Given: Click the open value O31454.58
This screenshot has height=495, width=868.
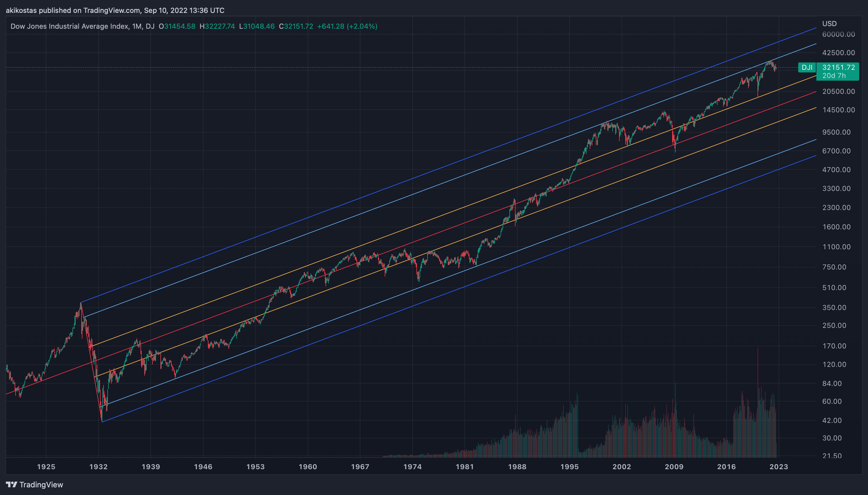Looking at the screenshot, I should [x=177, y=26].
